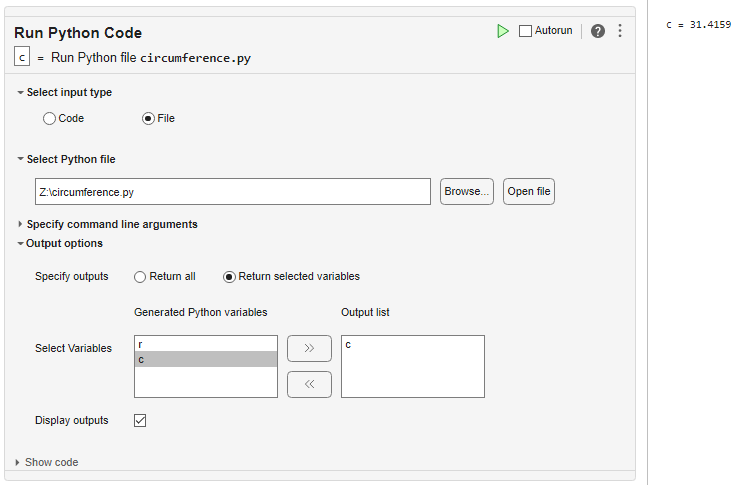Click the Open file button

pyautogui.click(x=528, y=192)
